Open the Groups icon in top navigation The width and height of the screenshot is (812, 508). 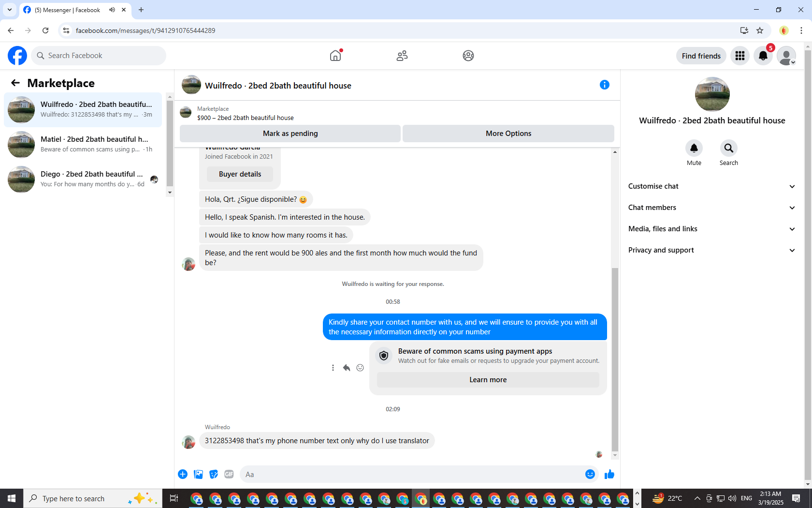[x=468, y=56]
